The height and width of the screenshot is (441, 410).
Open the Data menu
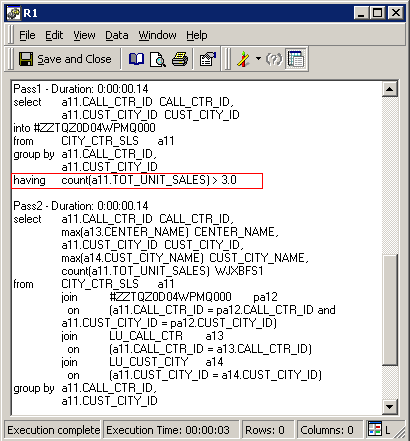(x=117, y=35)
